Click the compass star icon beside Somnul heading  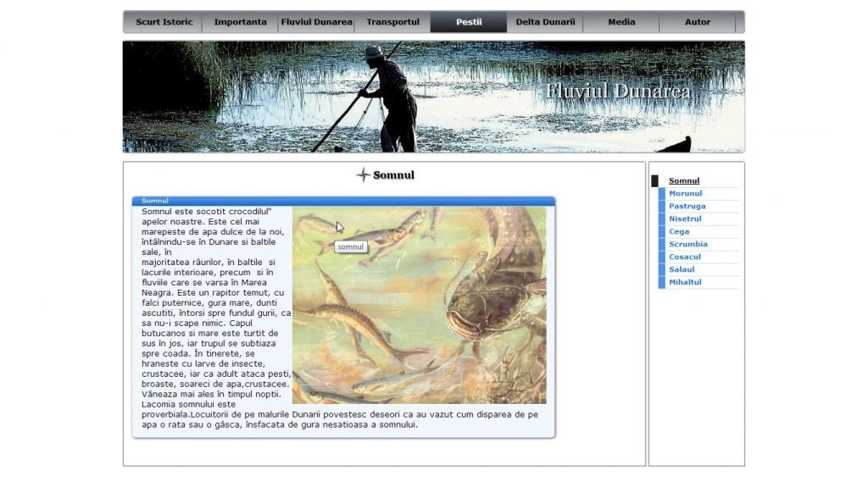(x=363, y=175)
